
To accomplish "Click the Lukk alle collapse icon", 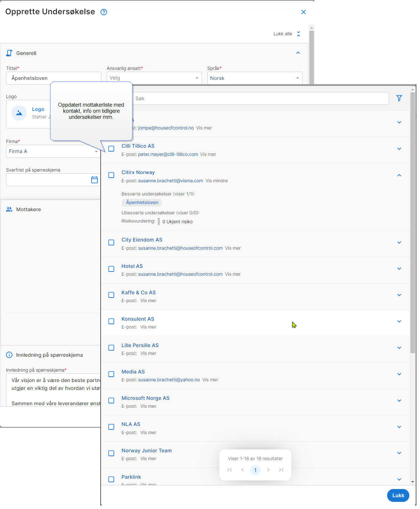I will coord(299,34).
